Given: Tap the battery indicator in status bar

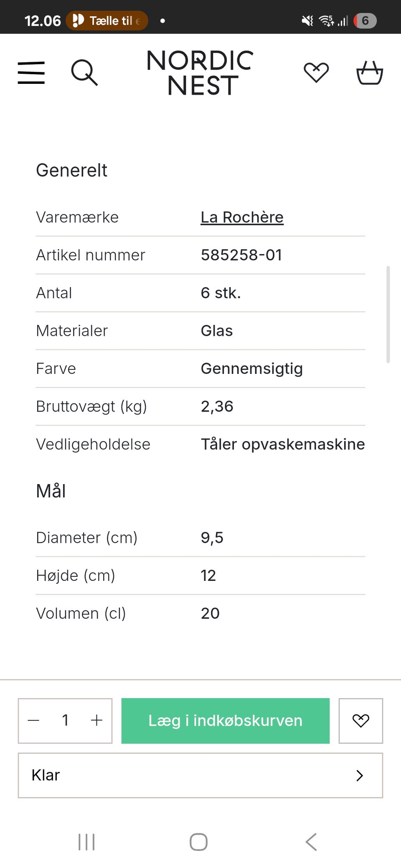Looking at the screenshot, I should pos(365,20).
